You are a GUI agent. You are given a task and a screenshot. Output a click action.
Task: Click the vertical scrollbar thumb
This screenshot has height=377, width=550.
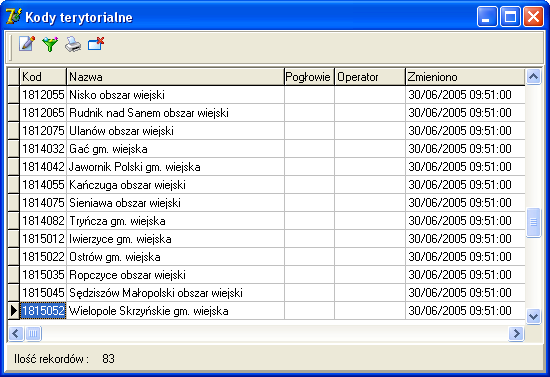click(534, 222)
